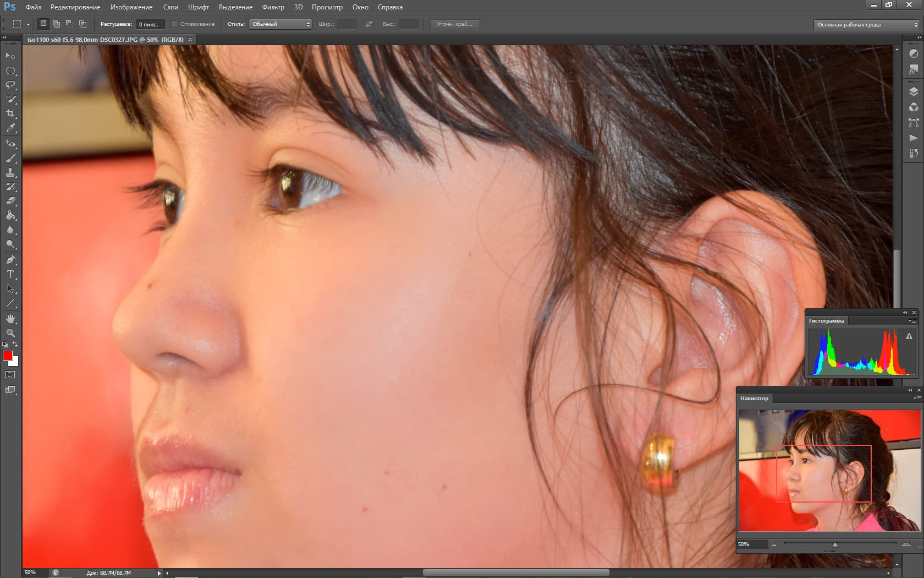Change the screen mode
The height and width of the screenshot is (578, 924).
(10, 390)
